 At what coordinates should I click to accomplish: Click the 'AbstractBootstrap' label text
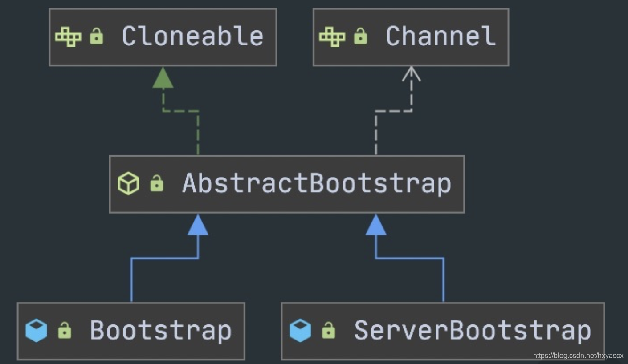point(317,184)
